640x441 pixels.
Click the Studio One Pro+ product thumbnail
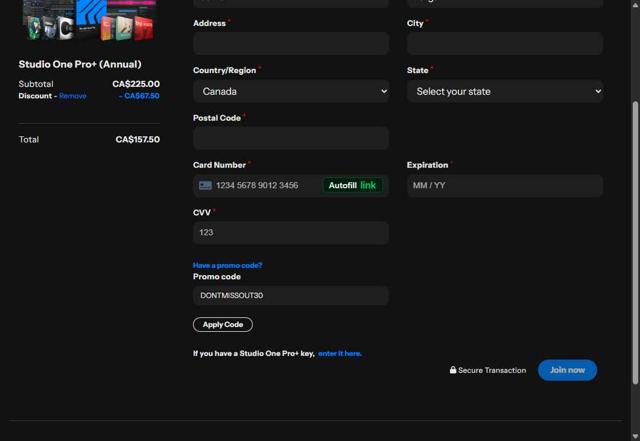click(x=89, y=20)
